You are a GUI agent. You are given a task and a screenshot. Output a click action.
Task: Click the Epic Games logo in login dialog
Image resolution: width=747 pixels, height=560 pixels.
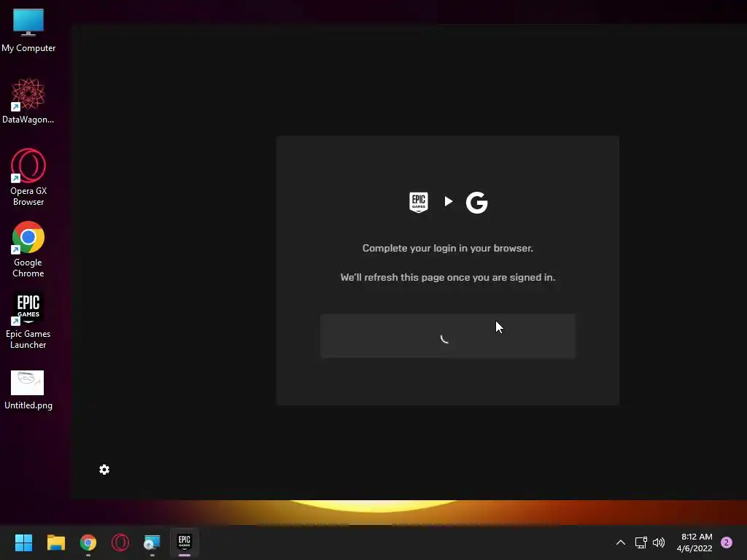pyautogui.click(x=418, y=203)
